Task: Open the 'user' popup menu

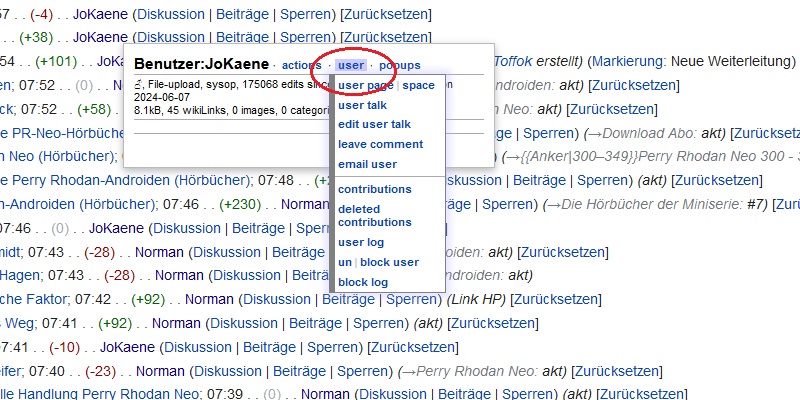Action: [350, 65]
